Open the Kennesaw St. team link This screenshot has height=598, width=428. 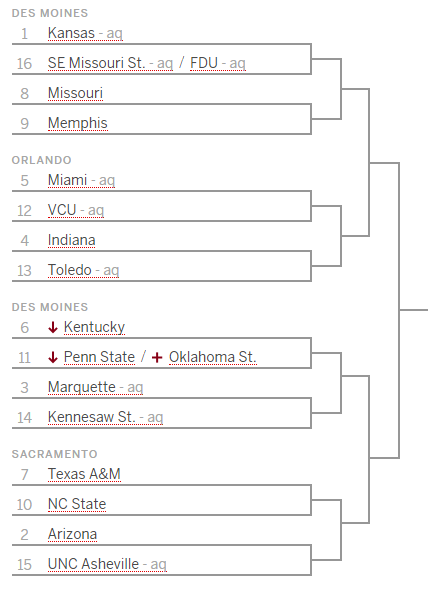(x=92, y=417)
